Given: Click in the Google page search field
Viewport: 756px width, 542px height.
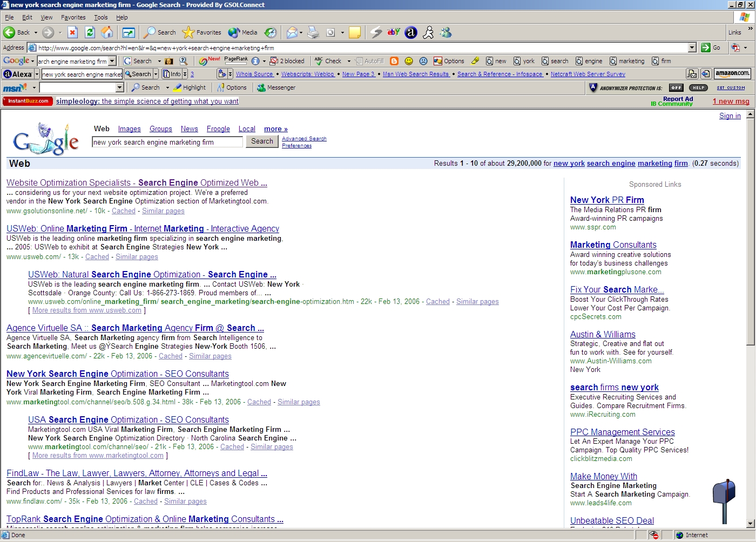Looking at the screenshot, I should pos(167,143).
